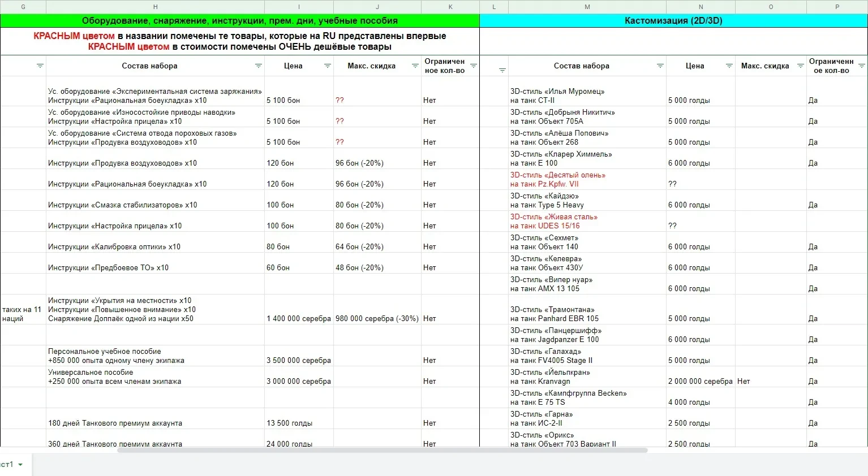
Task: Open filter on right «Макс. скидка» column O
Action: click(x=800, y=66)
